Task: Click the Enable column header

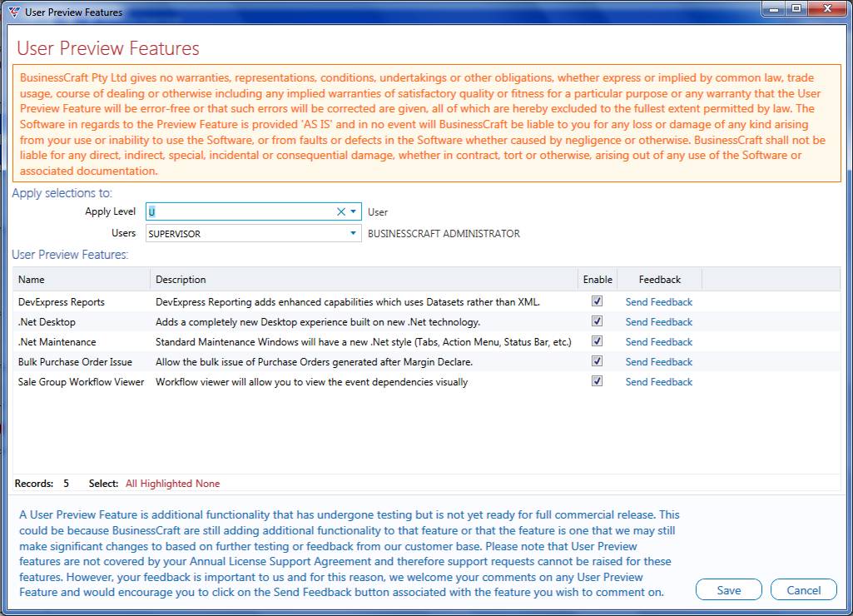Action: coord(598,279)
